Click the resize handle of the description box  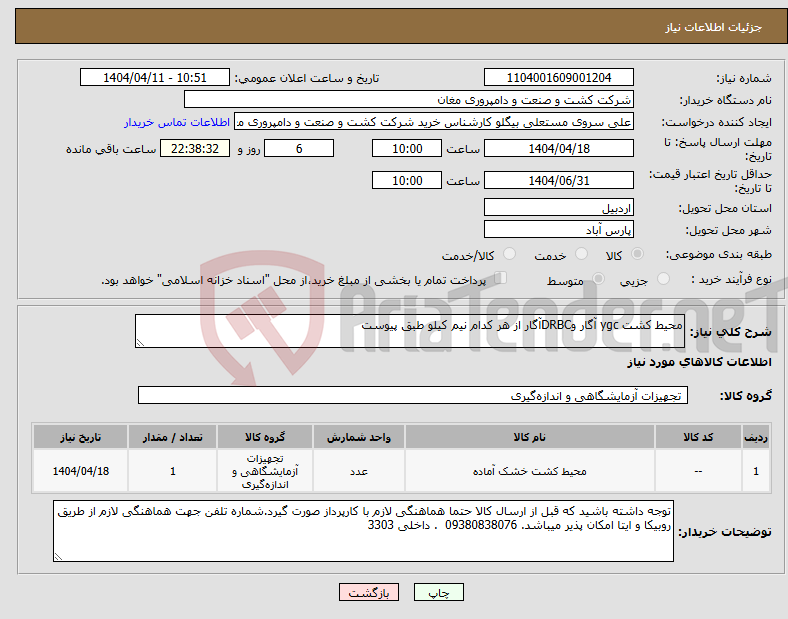(140, 343)
